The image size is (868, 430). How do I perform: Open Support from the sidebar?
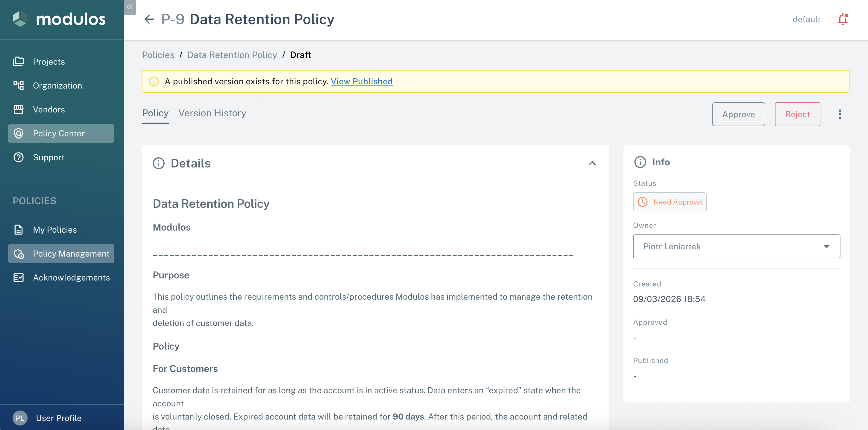pyautogui.click(x=48, y=157)
